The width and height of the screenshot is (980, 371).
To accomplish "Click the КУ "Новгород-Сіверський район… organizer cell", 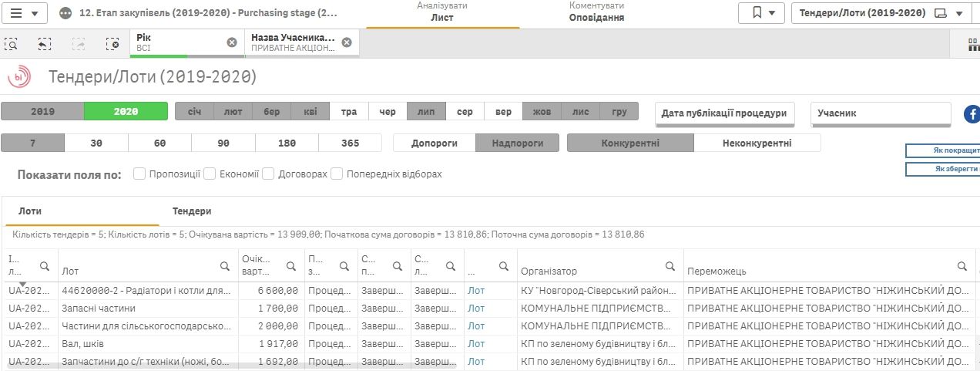I will click(600, 291).
